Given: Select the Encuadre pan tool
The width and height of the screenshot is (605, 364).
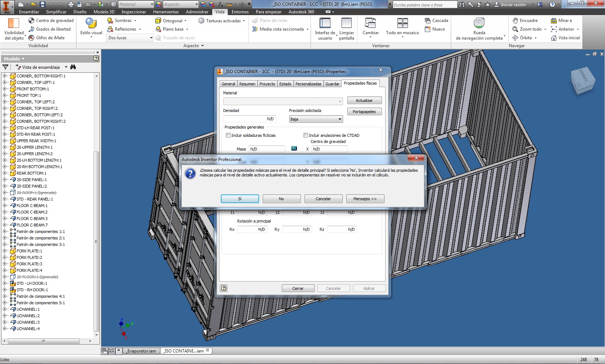Looking at the screenshot, I should click(x=525, y=21).
